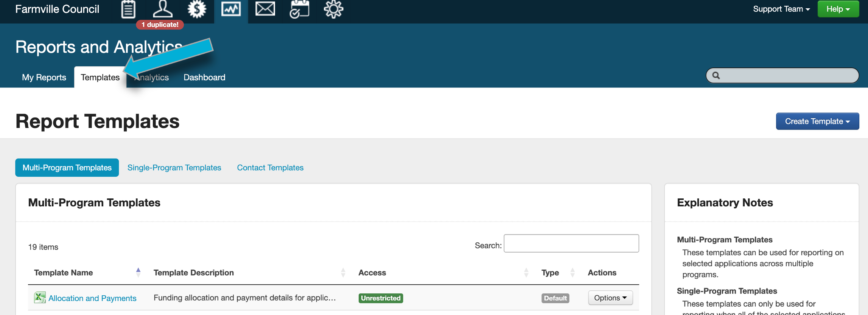Open the funding dollar badge icon

[197, 9]
